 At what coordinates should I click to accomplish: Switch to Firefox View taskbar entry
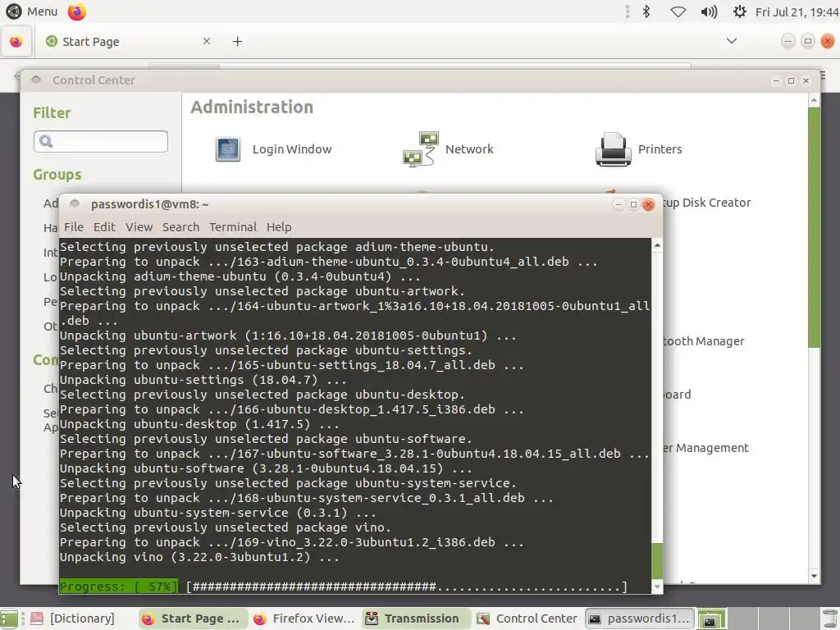pyautogui.click(x=304, y=619)
